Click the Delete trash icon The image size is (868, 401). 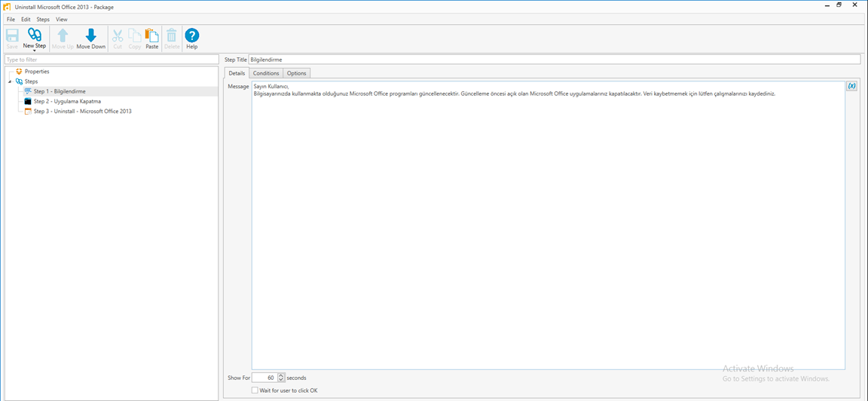tap(172, 35)
